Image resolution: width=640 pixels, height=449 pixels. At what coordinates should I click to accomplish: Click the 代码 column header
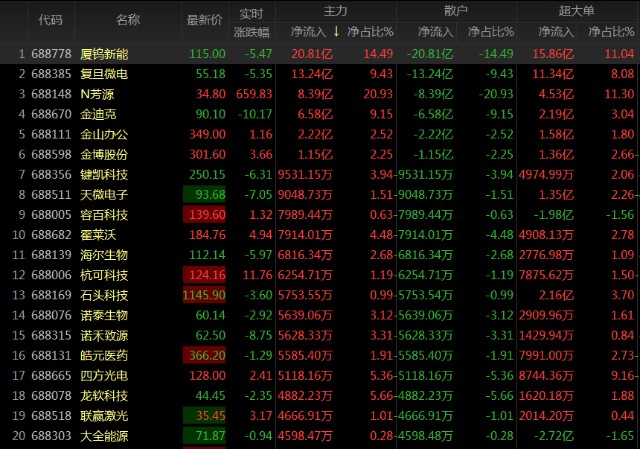coord(51,20)
